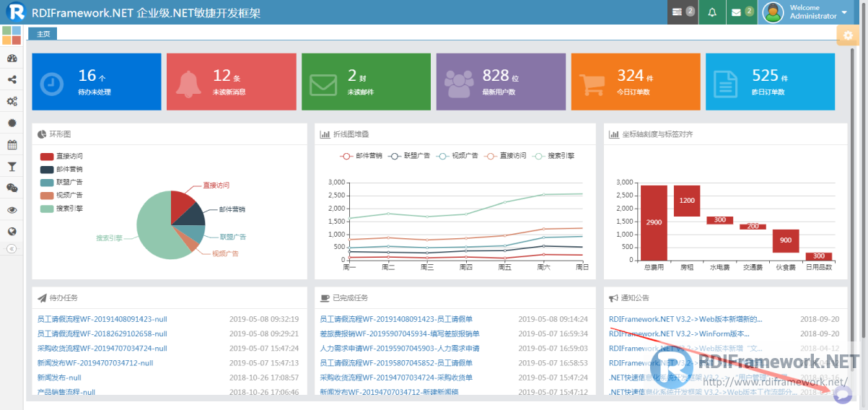
Task: Open the WeChat icon in left sidebar
Action: tap(12, 188)
